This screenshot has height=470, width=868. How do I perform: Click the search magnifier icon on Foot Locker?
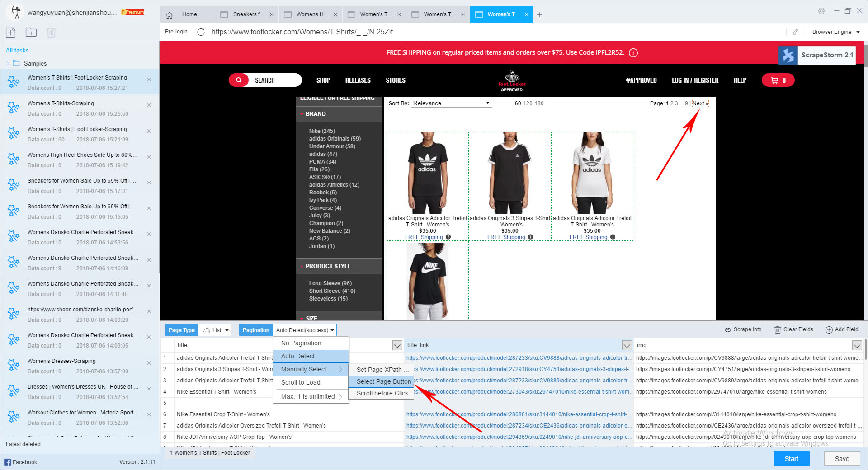(239, 80)
